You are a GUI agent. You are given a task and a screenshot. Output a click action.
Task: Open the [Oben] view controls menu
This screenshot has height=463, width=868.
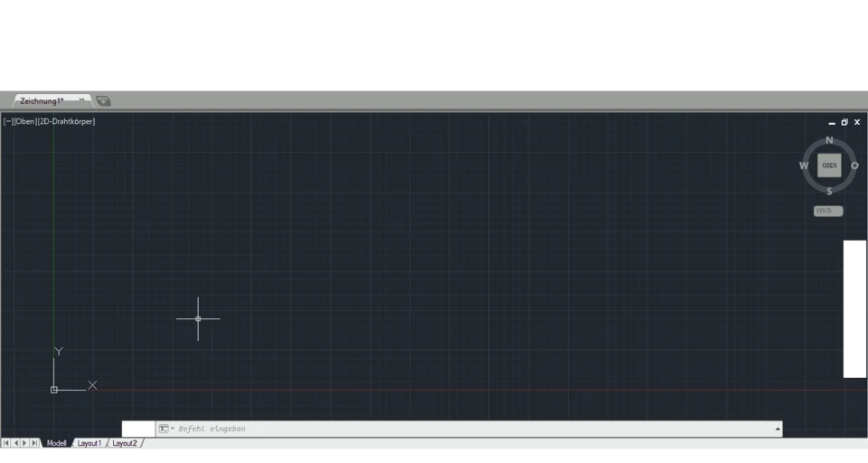[x=25, y=121]
